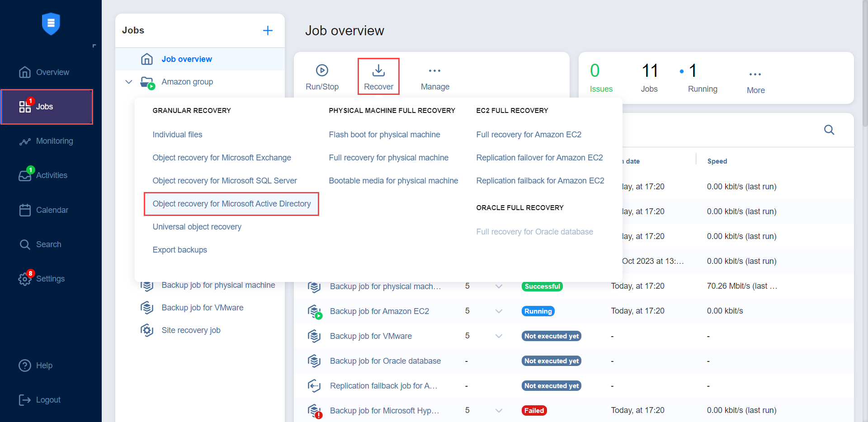Click the Recover download icon
Viewport: 868px width, 422px height.
click(378, 70)
